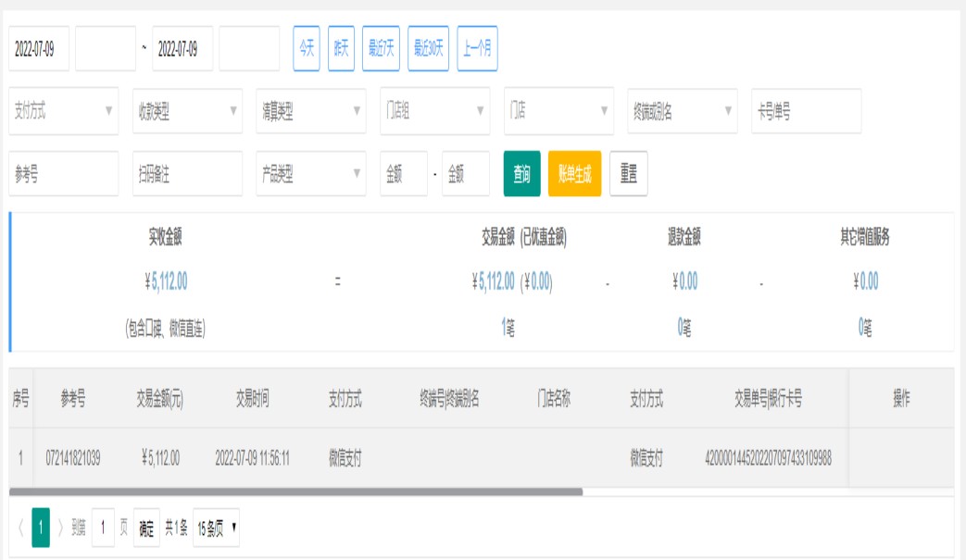This screenshot has height=560, width=966.
Task: Select the 最近7天 date range button
Action: [x=382, y=49]
